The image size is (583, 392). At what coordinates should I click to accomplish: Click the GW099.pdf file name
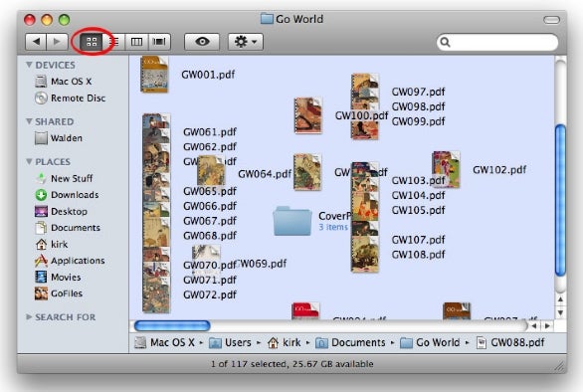(418, 121)
